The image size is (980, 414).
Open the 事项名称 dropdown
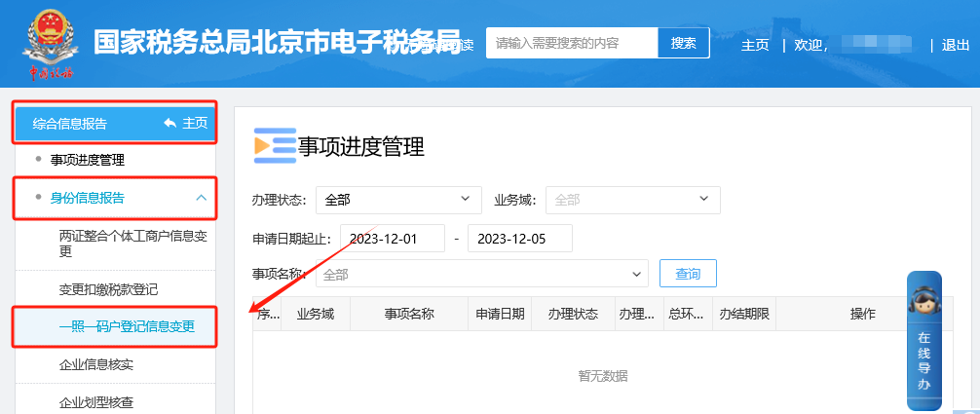(x=482, y=274)
